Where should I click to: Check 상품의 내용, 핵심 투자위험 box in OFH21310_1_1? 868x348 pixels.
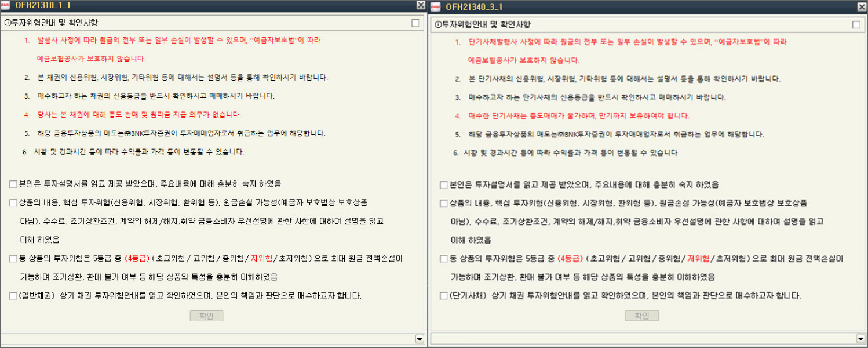tap(13, 203)
